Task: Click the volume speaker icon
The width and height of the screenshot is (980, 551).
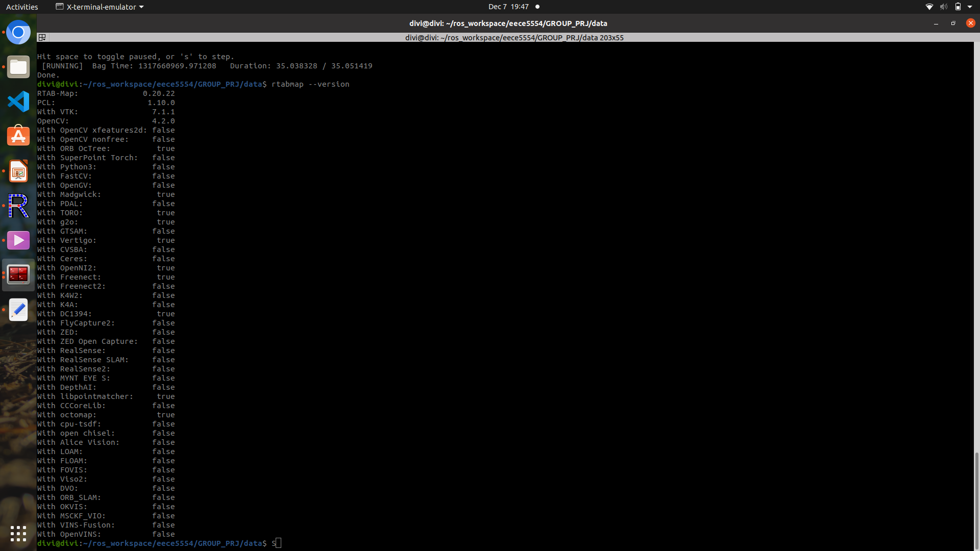Action: (943, 7)
